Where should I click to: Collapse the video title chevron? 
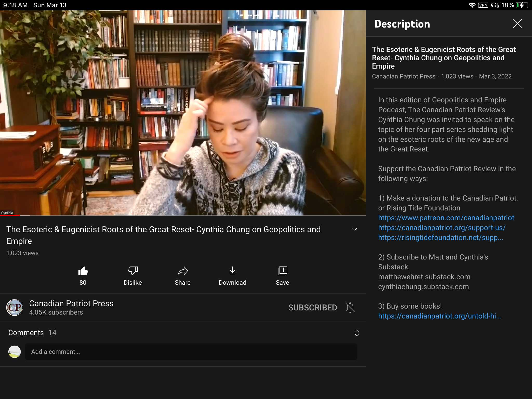click(x=355, y=229)
